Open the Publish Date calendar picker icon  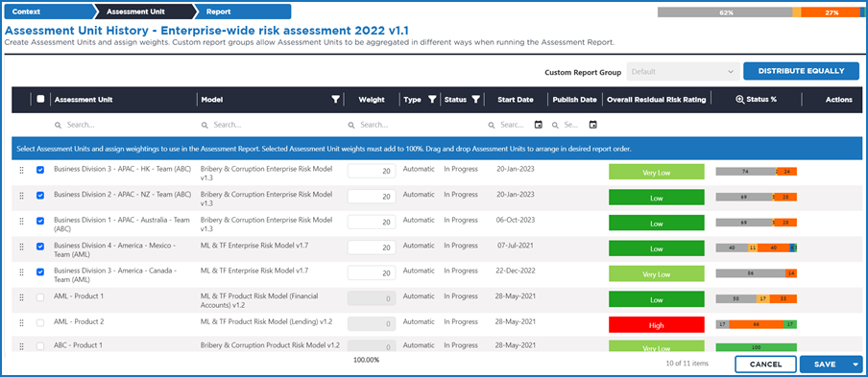click(x=592, y=125)
